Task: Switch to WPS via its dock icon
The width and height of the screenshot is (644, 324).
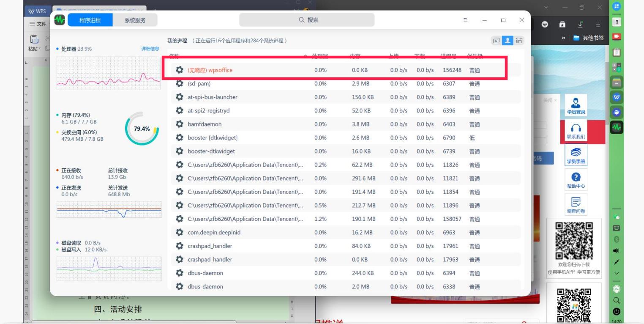Action: coord(616,97)
